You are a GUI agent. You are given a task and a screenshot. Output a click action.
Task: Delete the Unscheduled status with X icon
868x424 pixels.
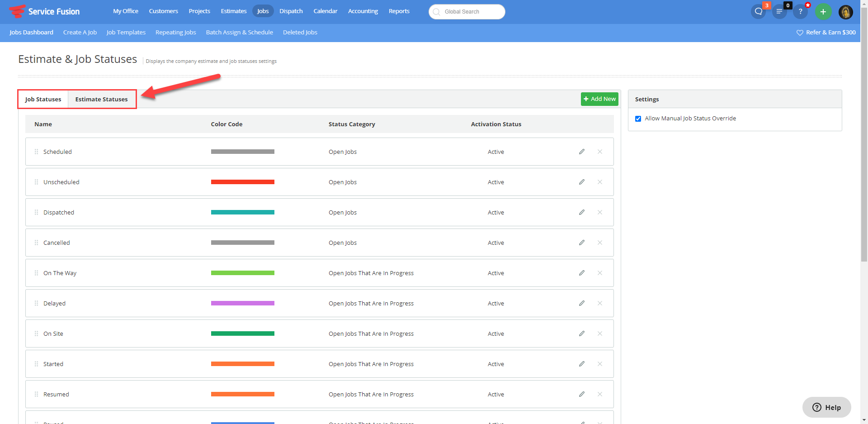click(x=600, y=182)
